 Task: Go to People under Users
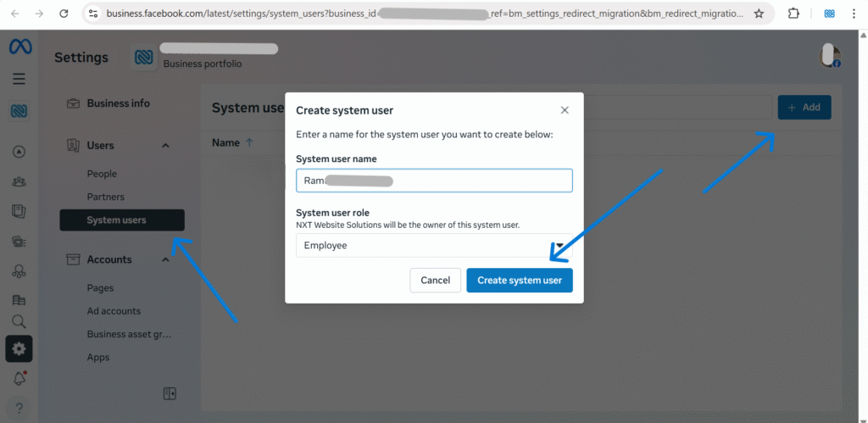coord(102,174)
